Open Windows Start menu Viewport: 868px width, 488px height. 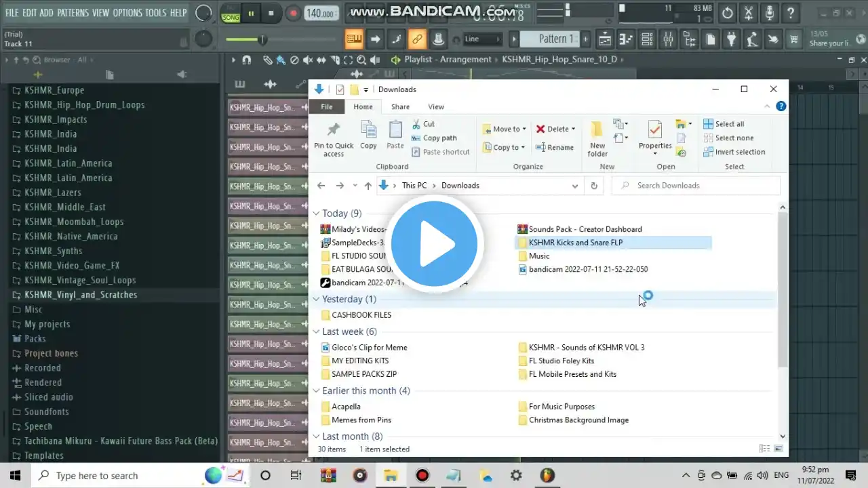pos(15,476)
